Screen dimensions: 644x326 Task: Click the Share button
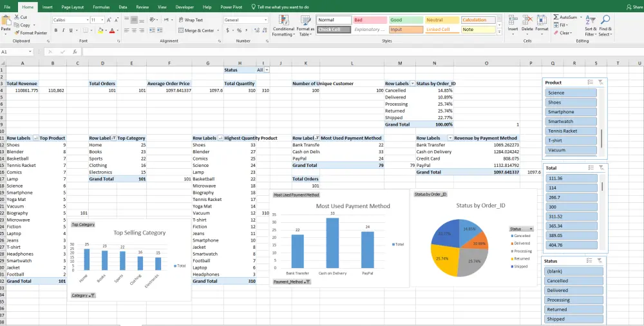[634, 7]
